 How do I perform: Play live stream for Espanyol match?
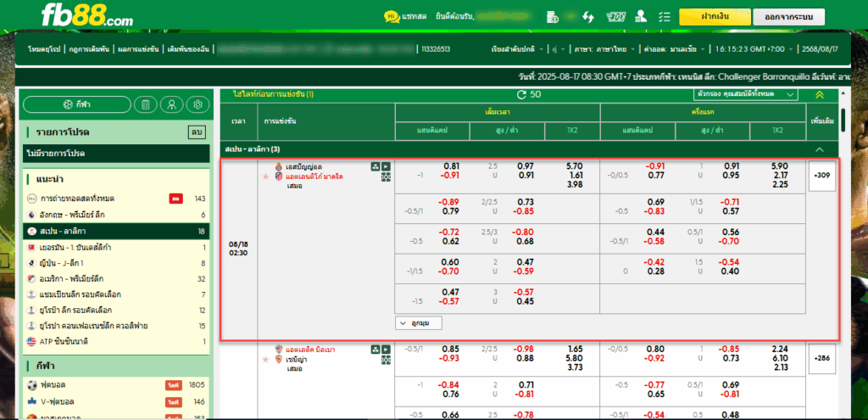pos(386,165)
